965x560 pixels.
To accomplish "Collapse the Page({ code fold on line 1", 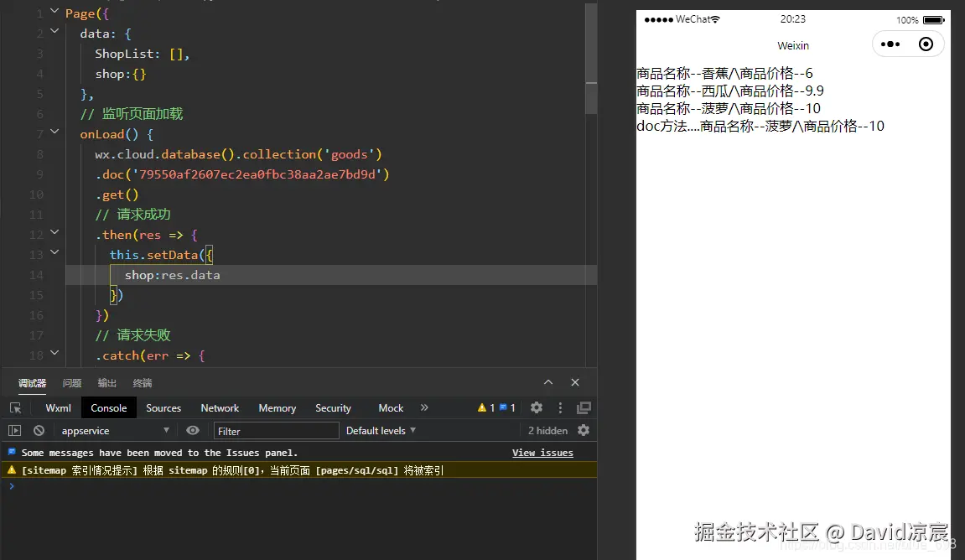I will pyautogui.click(x=54, y=11).
